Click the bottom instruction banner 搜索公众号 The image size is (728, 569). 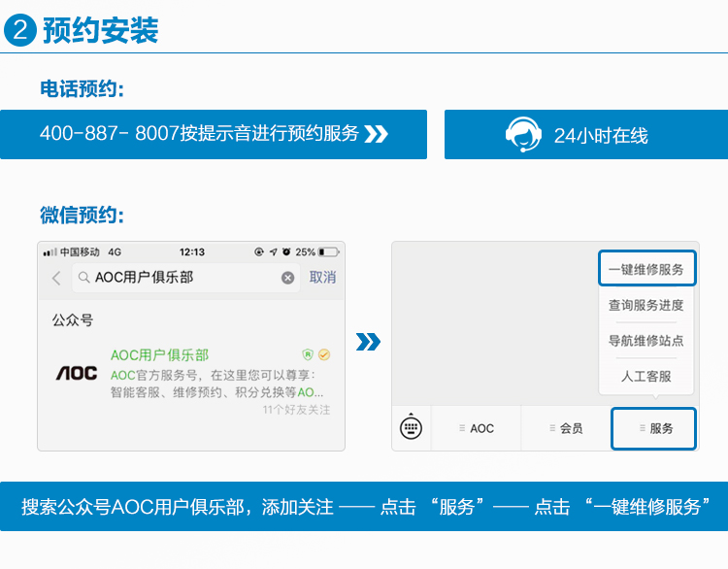coord(364,506)
